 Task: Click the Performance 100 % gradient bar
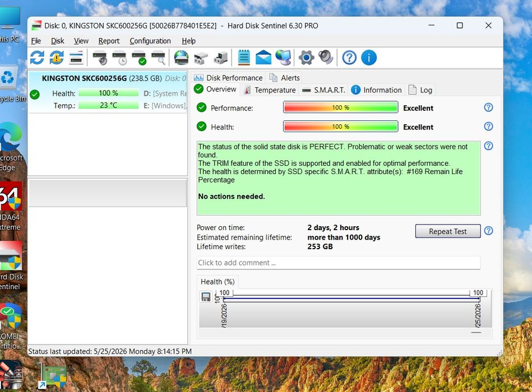(340, 108)
